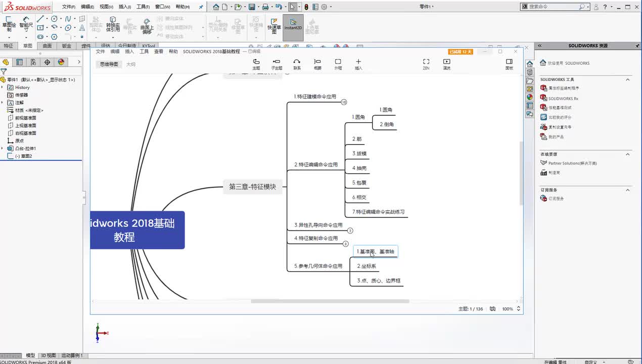Screen dimensions: 642x364
Task: Open the 插入 menu in mind map window
Action: point(129,52)
